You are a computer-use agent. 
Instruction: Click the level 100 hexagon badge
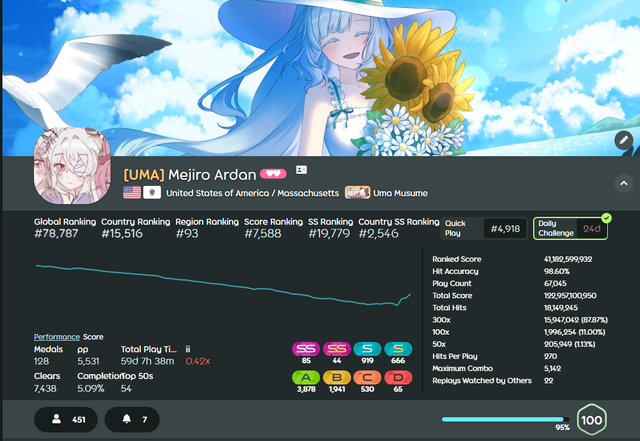(591, 420)
